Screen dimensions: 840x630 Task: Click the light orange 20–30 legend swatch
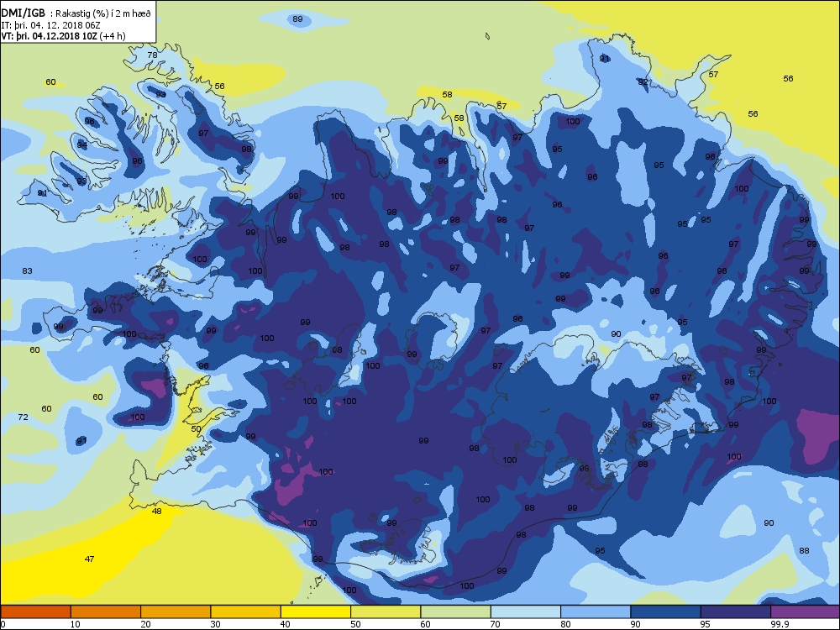click(176, 612)
